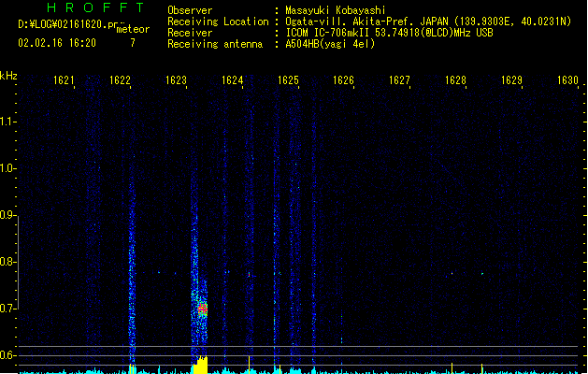Screen dimensions: 588x374
Task: Click the 0.7 kHz frequency label
Action: click(x=7, y=309)
